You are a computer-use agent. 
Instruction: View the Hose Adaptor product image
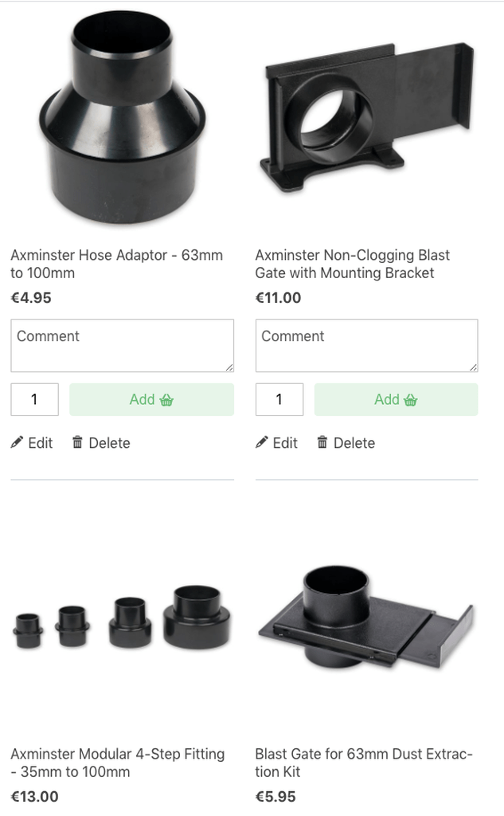pos(123,118)
